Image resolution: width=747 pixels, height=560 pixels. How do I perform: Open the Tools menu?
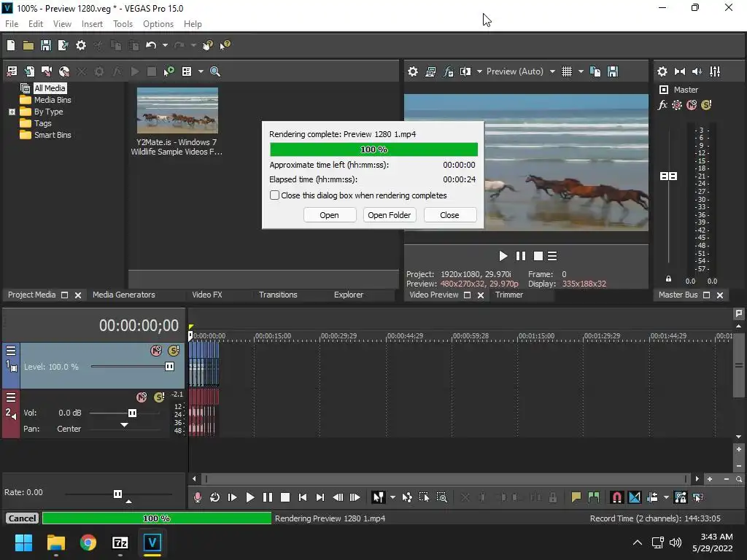123,24
